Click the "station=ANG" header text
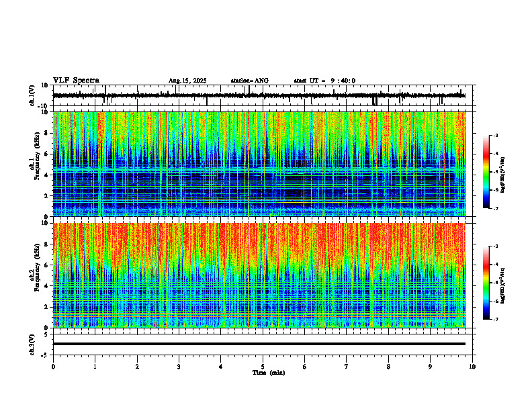532x411 pixels. [x=249, y=81]
